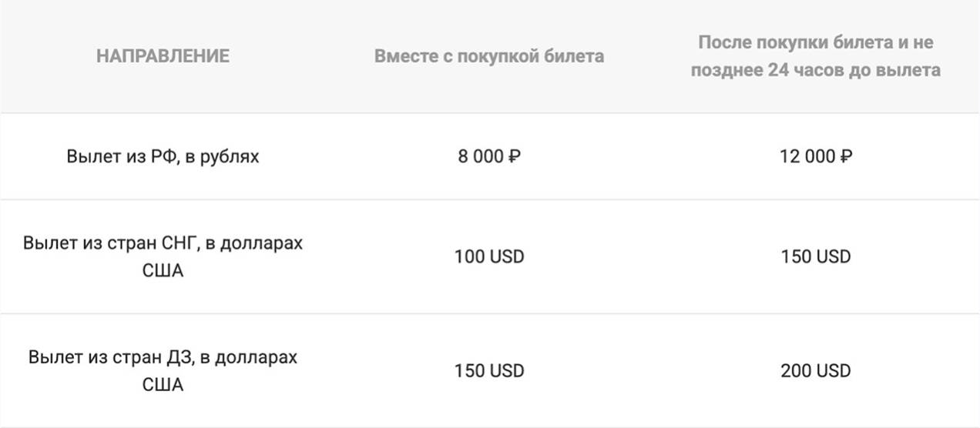Click 150 USD in the СНГ row
This screenshot has width=980, height=428.
click(815, 256)
